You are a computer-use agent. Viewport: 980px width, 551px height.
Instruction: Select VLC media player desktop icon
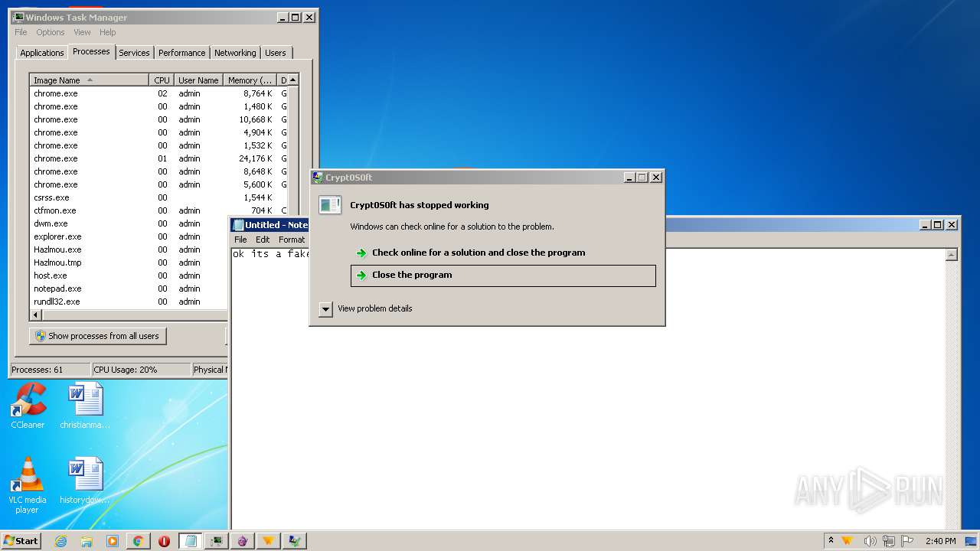28,485
